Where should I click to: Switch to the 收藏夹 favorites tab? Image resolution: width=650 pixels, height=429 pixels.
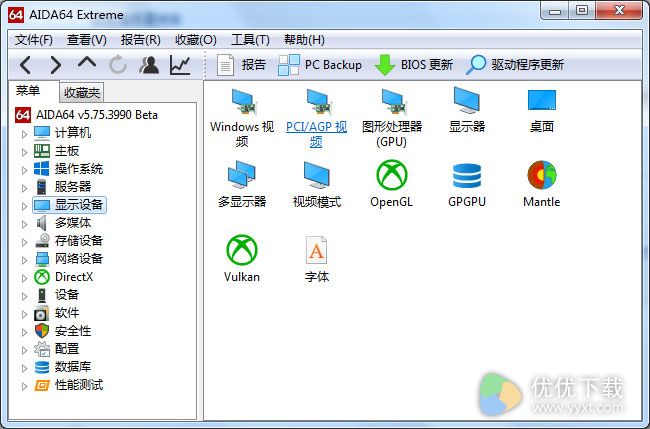[x=82, y=93]
